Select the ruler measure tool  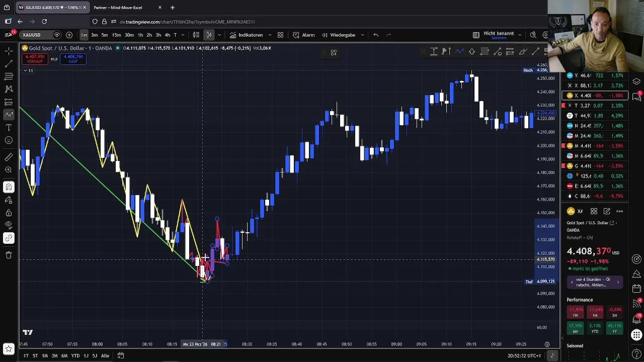pyautogui.click(x=9, y=157)
